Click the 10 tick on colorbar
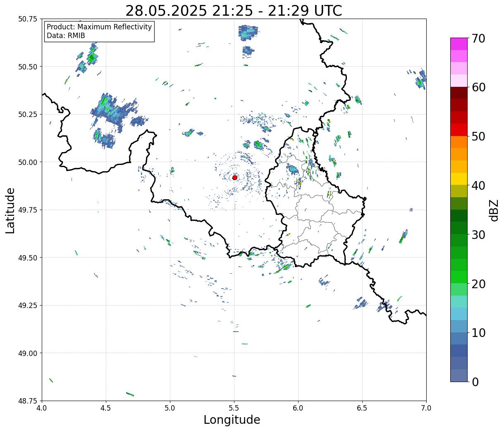This screenshot has height=430, width=504. [x=478, y=332]
